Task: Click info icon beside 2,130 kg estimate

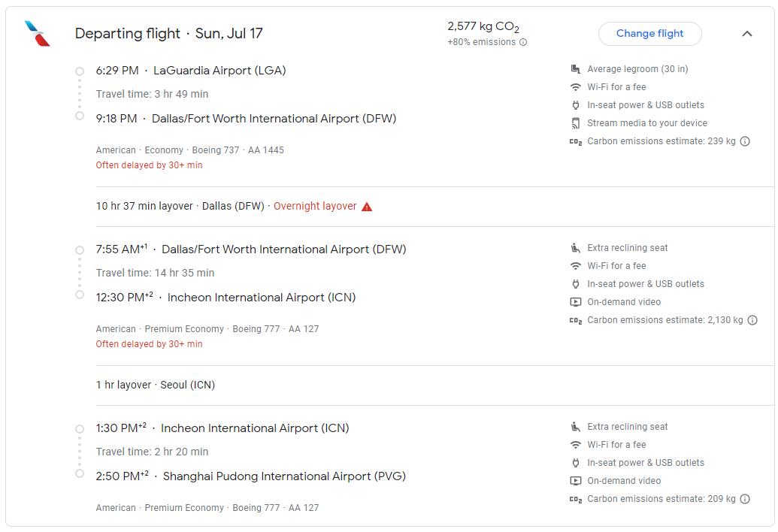Action: [x=752, y=320]
